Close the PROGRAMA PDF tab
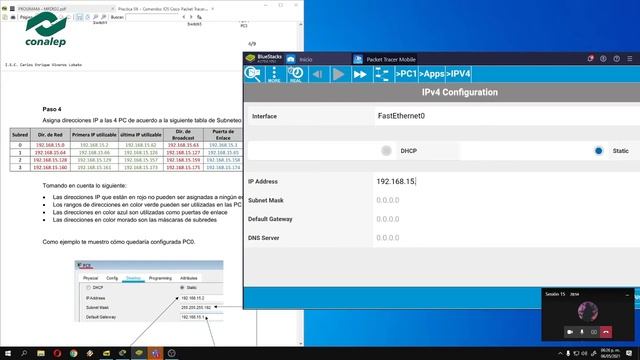The height and width of the screenshot is (360, 640). click(112, 9)
